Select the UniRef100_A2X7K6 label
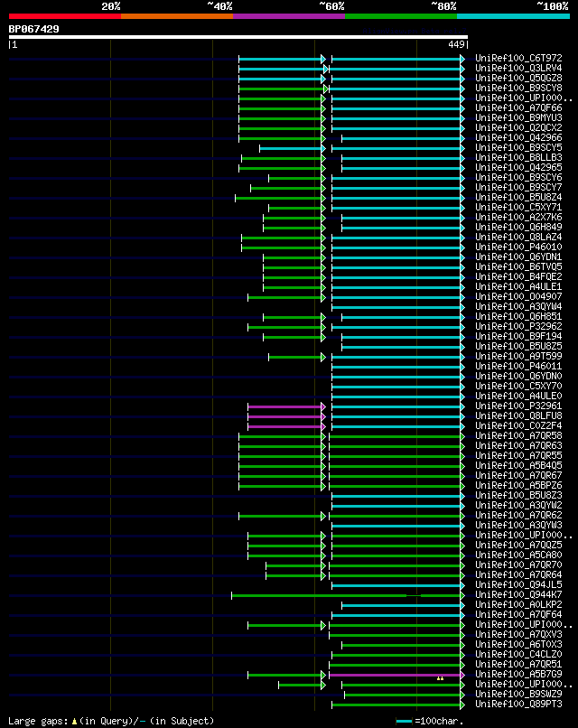This screenshot has width=578, height=728. click(518, 218)
